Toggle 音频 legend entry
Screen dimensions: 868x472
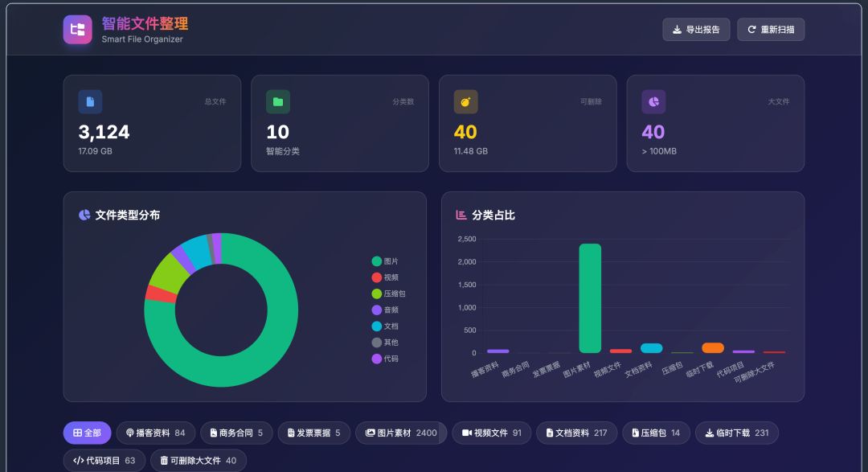coord(385,310)
